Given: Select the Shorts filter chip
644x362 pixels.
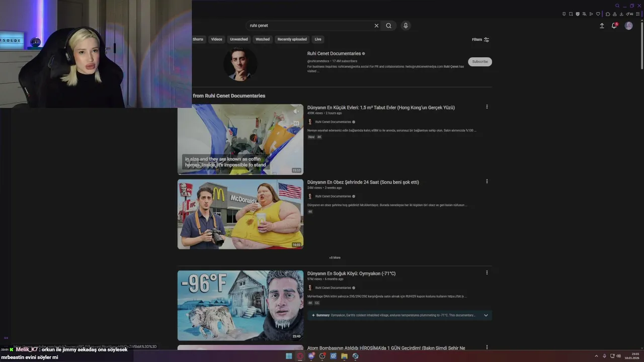Looking at the screenshot, I should (198, 39).
